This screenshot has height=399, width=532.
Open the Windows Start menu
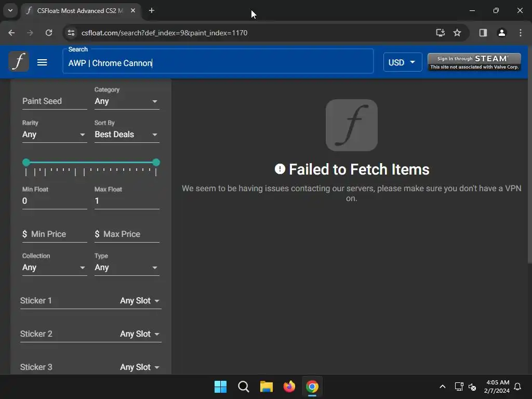pos(220,387)
